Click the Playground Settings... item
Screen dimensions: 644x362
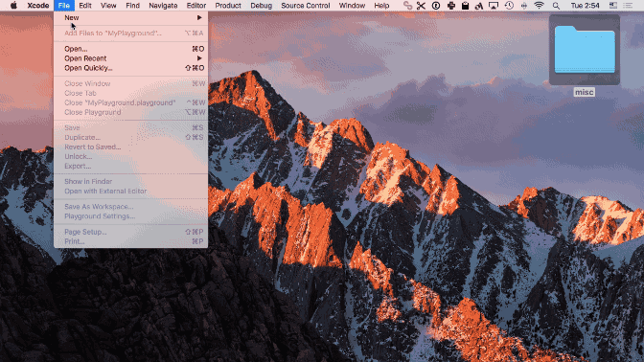click(130, 216)
